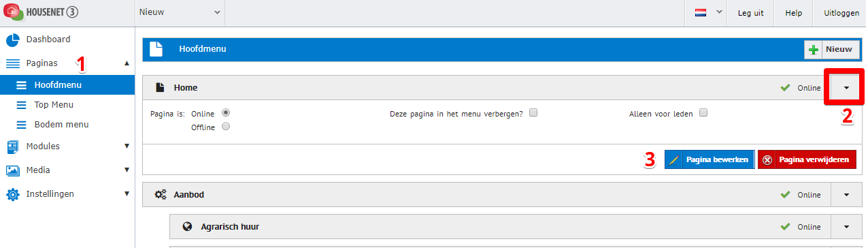Click the Media picture icon
Viewport: 868px width, 248px height.
(x=13, y=170)
